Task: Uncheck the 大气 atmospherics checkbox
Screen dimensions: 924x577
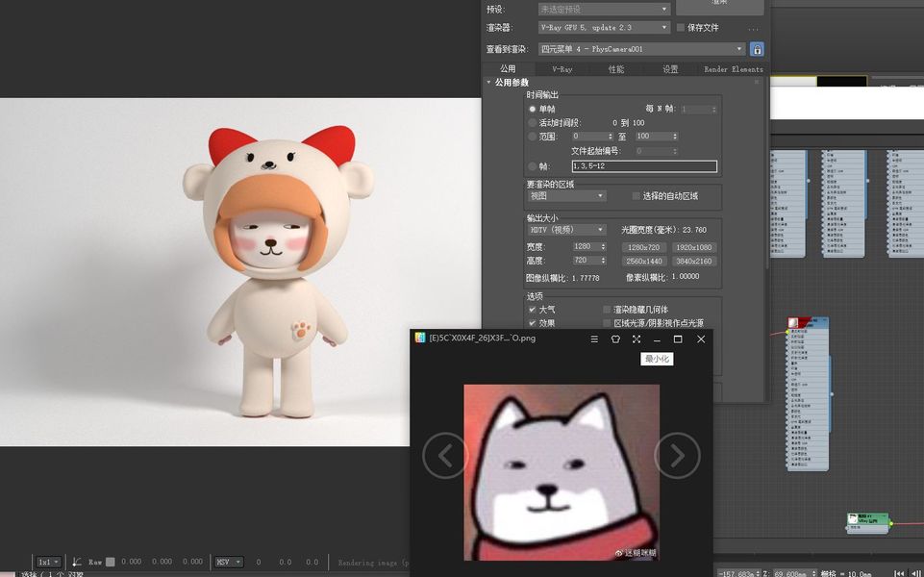Action: click(x=532, y=309)
